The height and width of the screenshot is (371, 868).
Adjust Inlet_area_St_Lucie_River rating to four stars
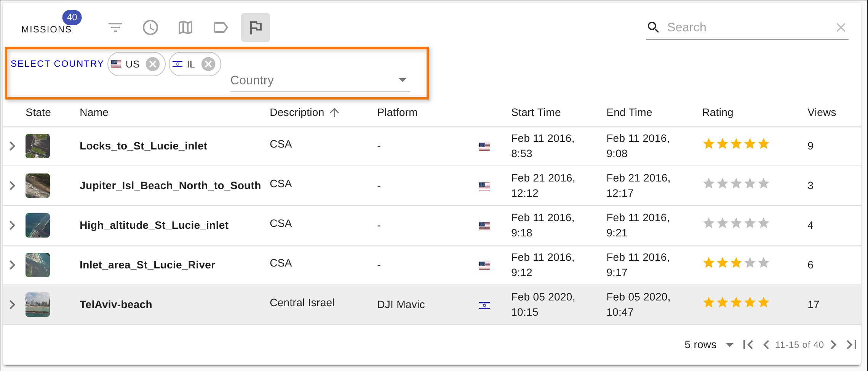click(750, 263)
